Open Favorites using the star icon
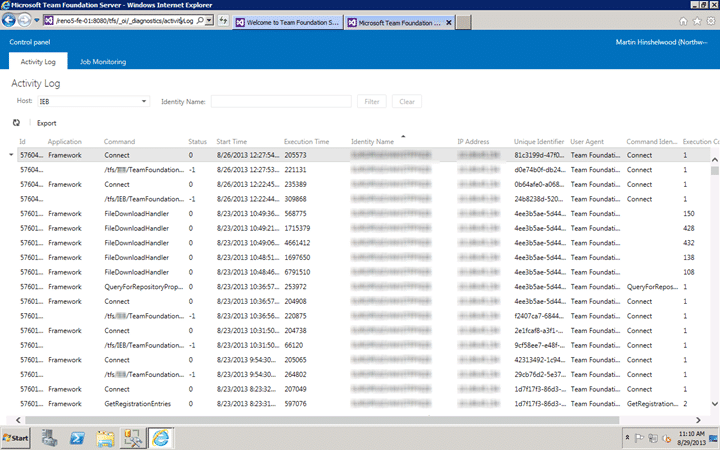 (x=697, y=21)
